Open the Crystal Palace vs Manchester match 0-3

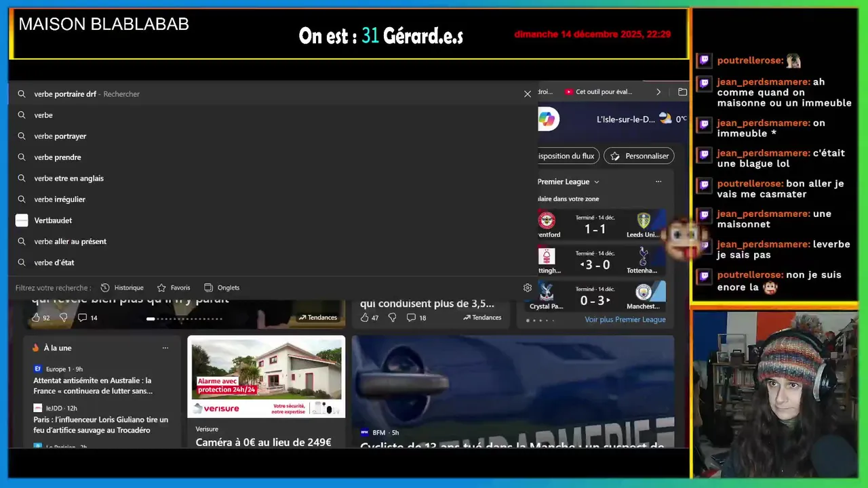coord(602,296)
